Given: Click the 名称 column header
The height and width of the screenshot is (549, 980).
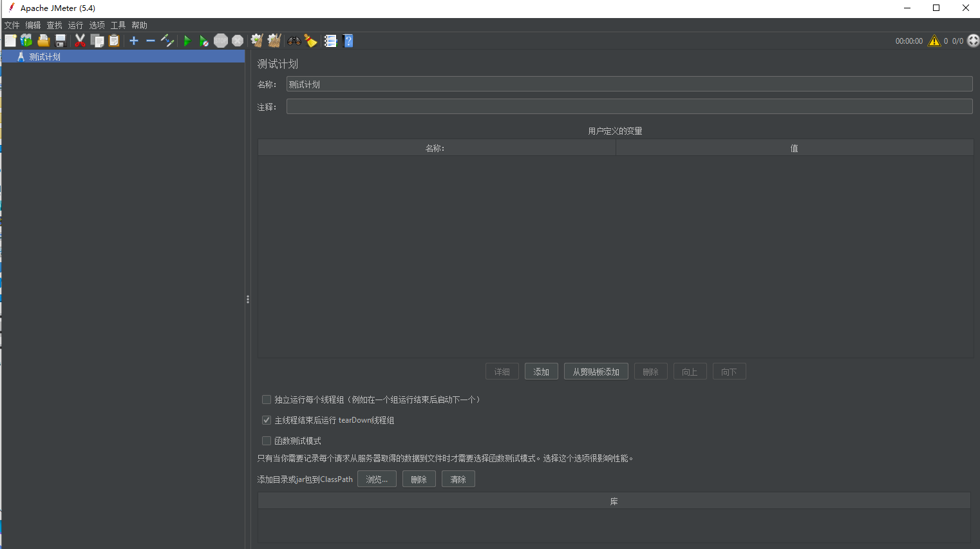Looking at the screenshot, I should [437, 148].
